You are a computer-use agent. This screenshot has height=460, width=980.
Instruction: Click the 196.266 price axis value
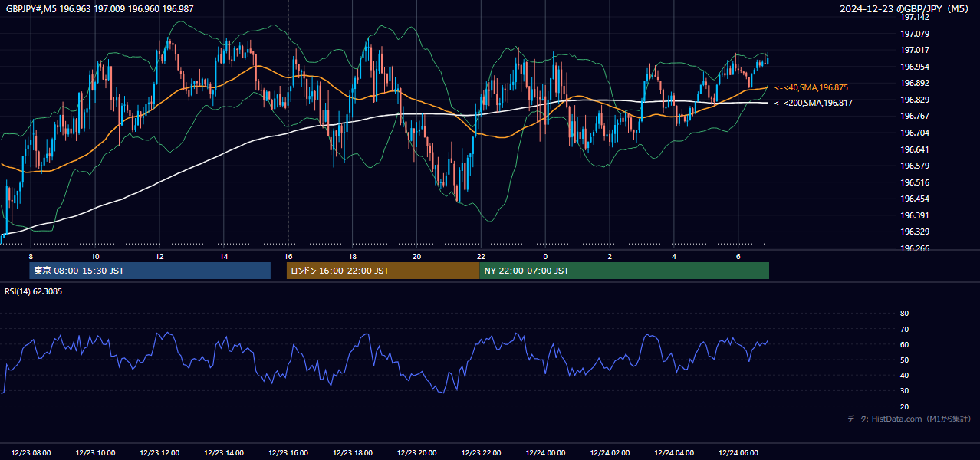915,248
